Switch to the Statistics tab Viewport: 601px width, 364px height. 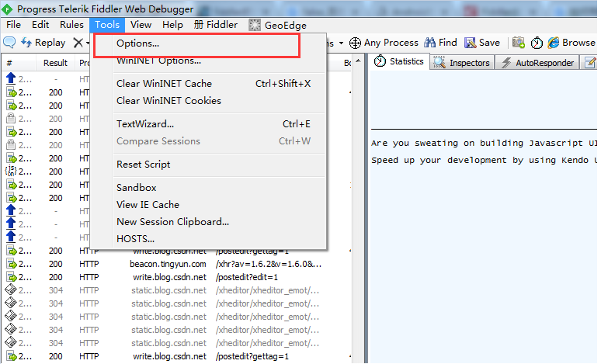[x=399, y=61]
